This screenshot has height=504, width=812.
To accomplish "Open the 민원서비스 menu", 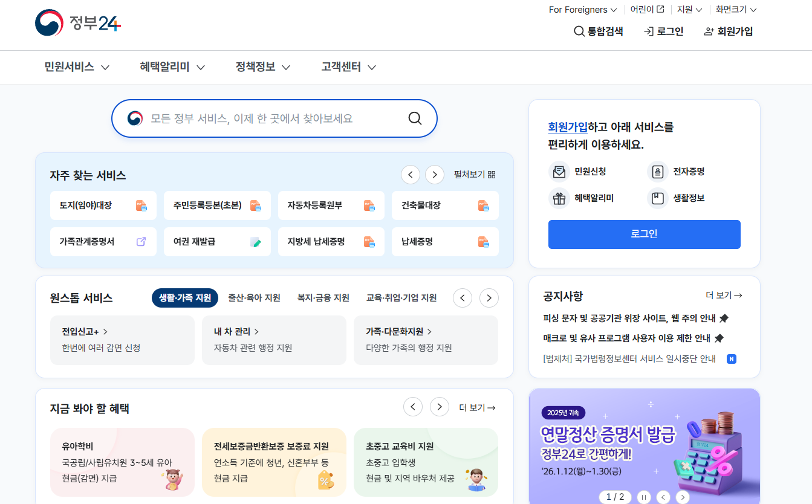I will point(70,67).
